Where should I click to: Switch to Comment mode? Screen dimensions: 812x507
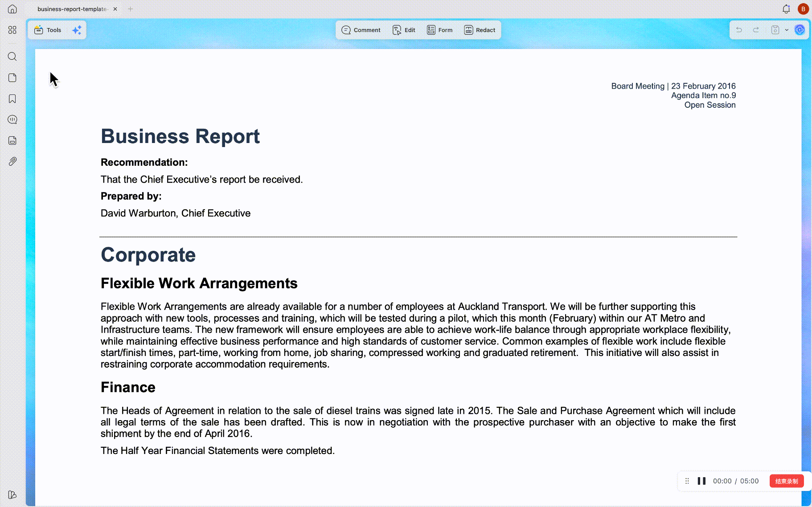click(x=361, y=30)
